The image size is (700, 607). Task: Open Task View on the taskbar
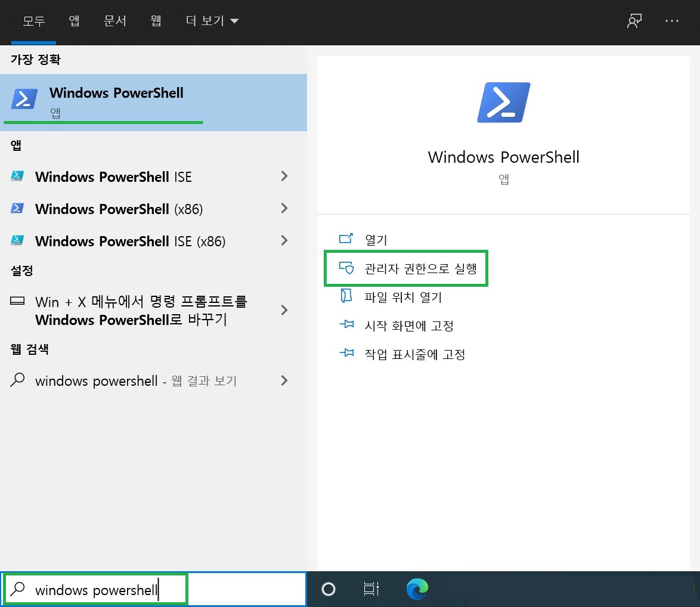(371, 589)
